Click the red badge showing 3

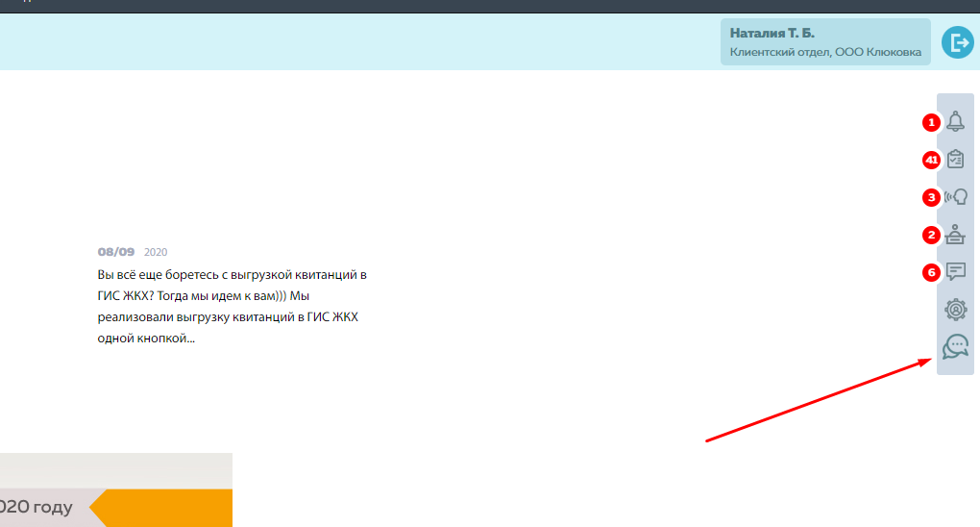point(931,198)
